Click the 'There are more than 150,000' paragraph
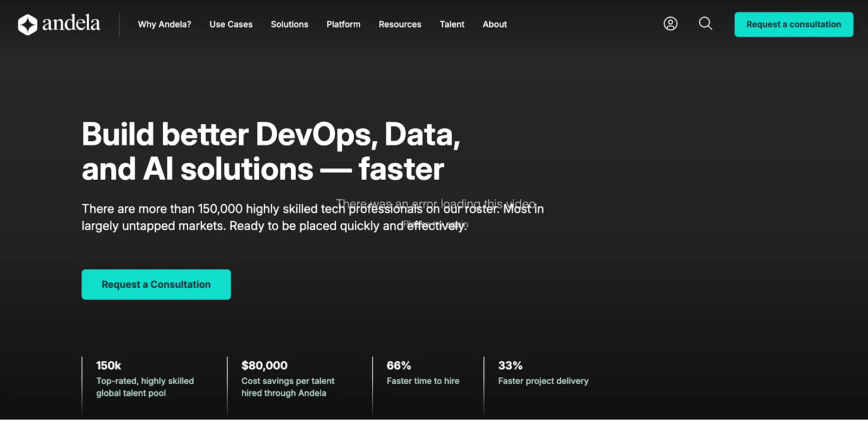 [312, 217]
